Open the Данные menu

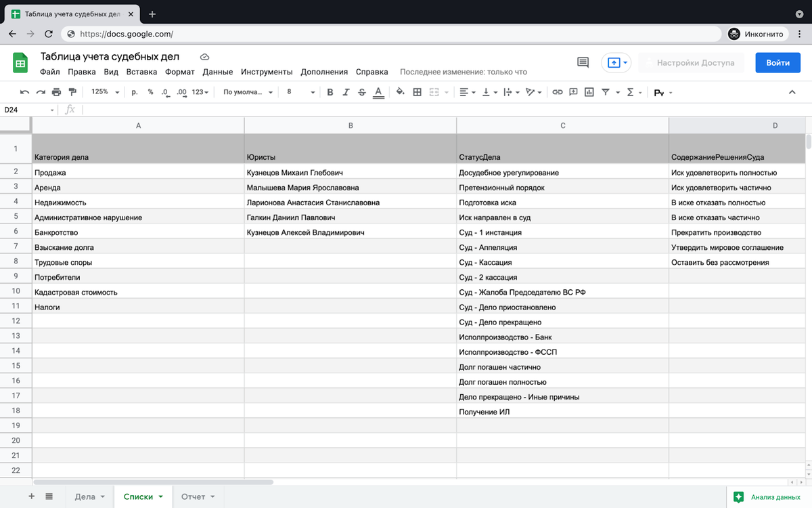218,72
